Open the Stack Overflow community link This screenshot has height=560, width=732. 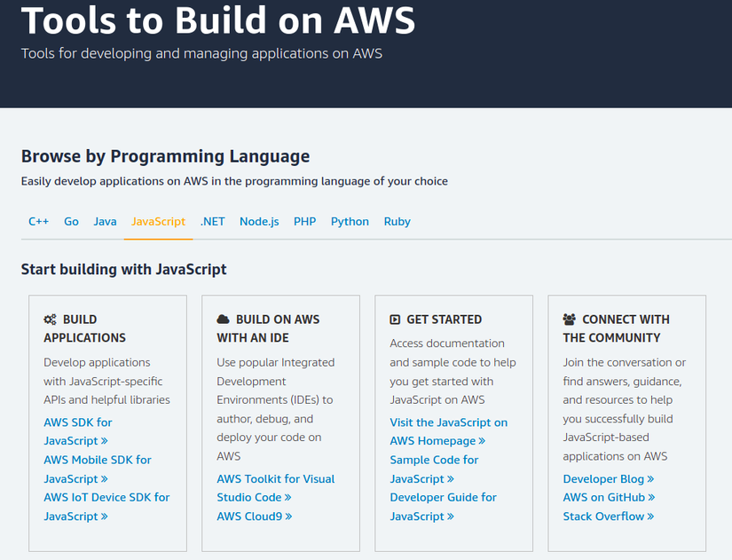tap(608, 517)
